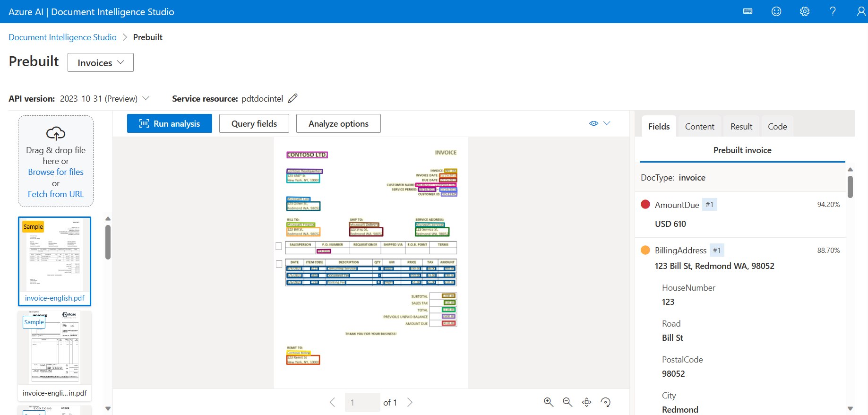
Task: Click the pdtdocintel service resource name
Action: tap(262, 98)
